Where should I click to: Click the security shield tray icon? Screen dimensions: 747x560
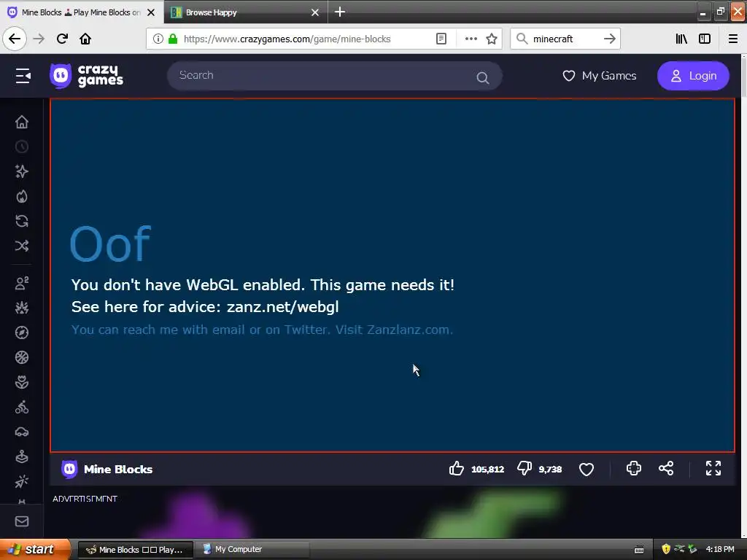pos(666,549)
